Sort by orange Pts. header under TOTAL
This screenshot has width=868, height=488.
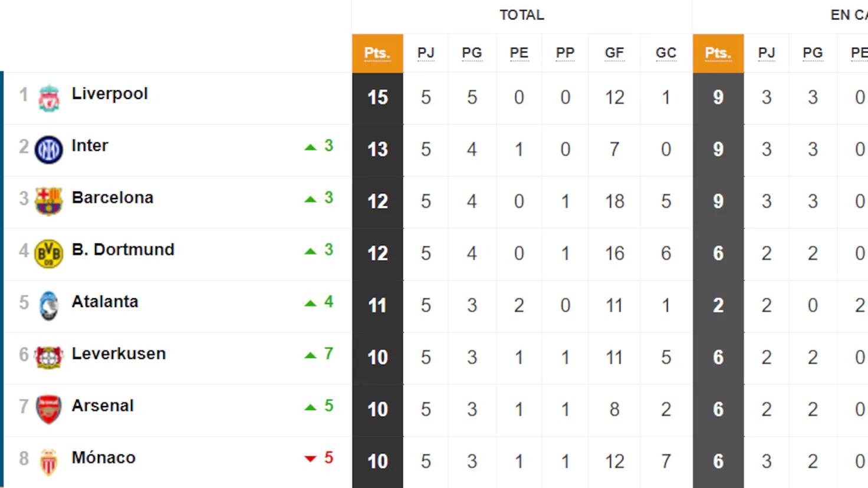377,53
